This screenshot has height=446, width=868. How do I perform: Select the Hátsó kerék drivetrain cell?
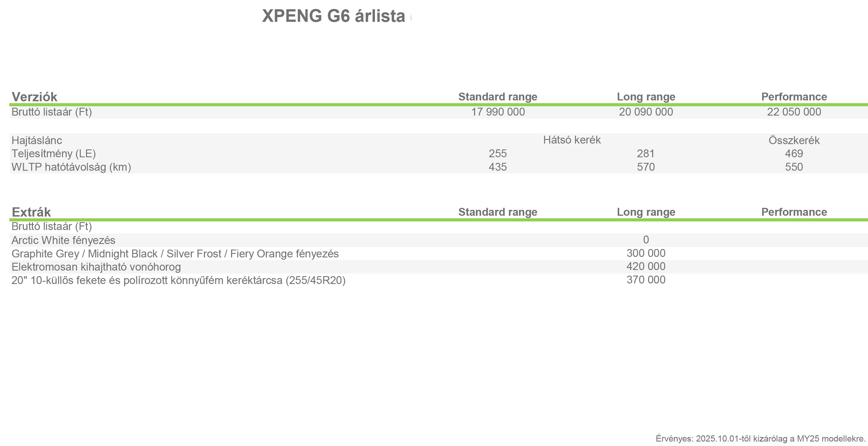pos(572,140)
